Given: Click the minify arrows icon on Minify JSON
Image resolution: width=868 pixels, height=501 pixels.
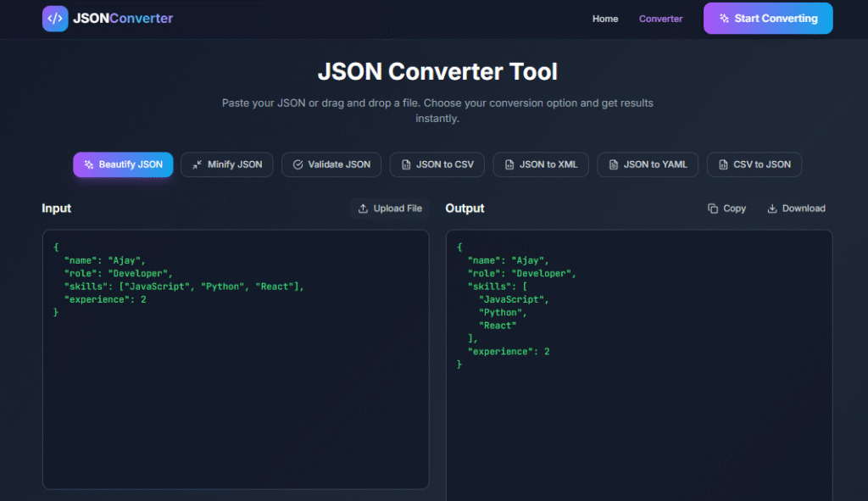Looking at the screenshot, I should (x=196, y=164).
